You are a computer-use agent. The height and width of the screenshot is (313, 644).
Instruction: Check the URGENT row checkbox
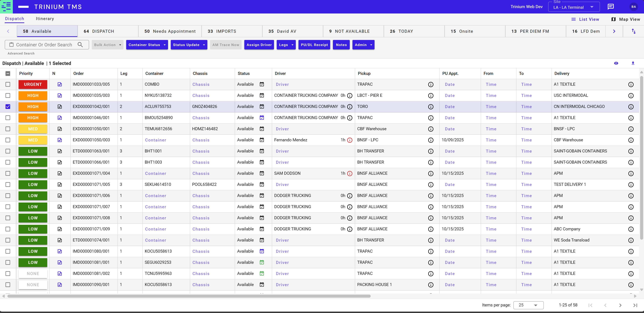pos(8,84)
